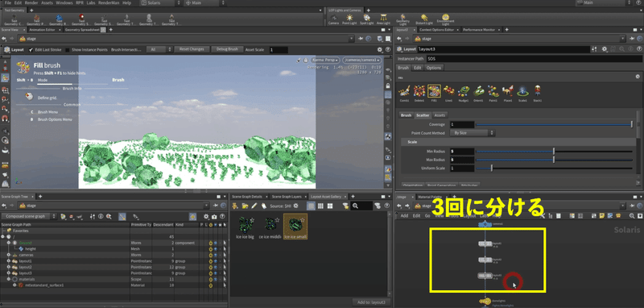Screen dimensions: 644x308
Task: Select the Fill brush icon
Action: pyautogui.click(x=434, y=92)
